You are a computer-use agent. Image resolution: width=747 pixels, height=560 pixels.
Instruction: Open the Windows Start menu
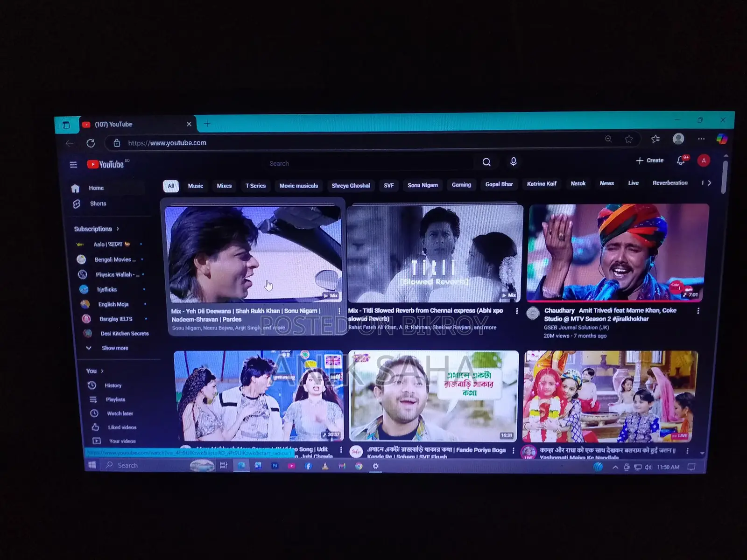(92, 465)
